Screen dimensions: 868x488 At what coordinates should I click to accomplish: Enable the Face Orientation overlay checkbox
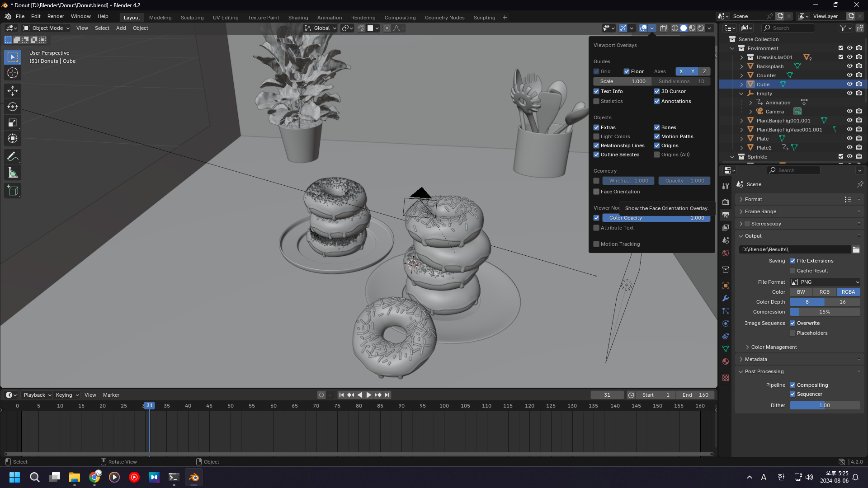[596, 192]
